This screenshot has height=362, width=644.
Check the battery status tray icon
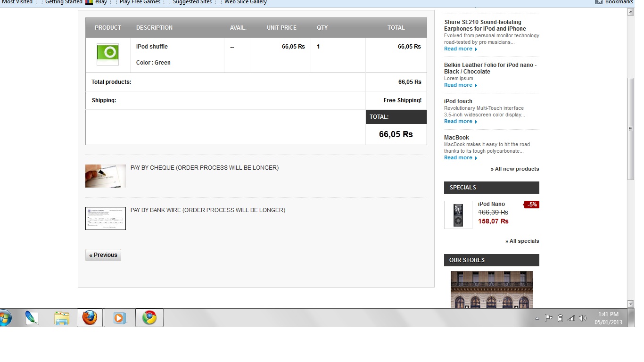pyautogui.click(x=560, y=318)
